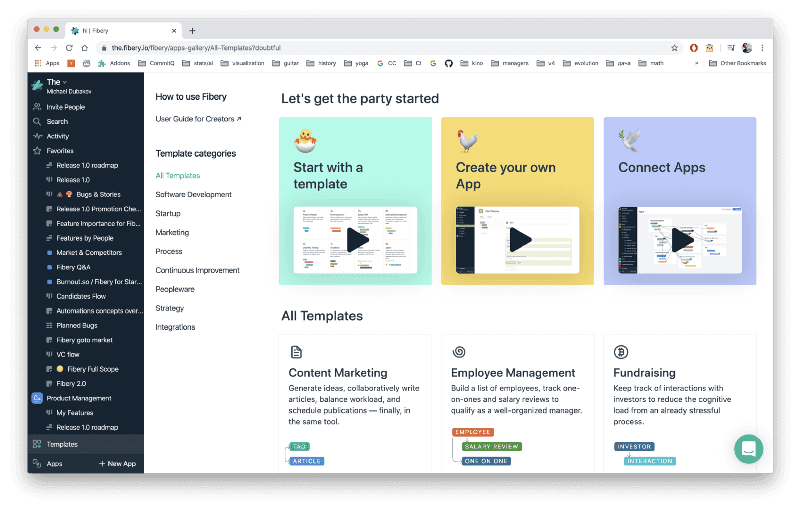Open the evolution bookmarks folder
Screen dimensions: 800x509
(581, 63)
